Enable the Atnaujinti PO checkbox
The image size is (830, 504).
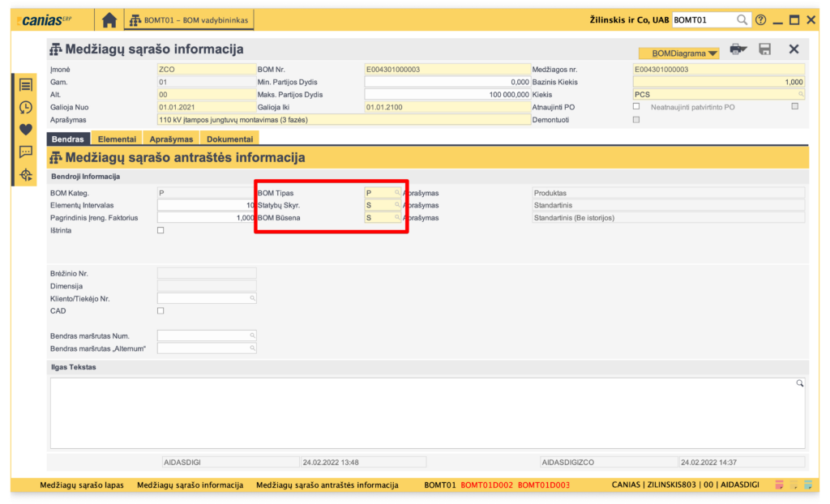(636, 106)
